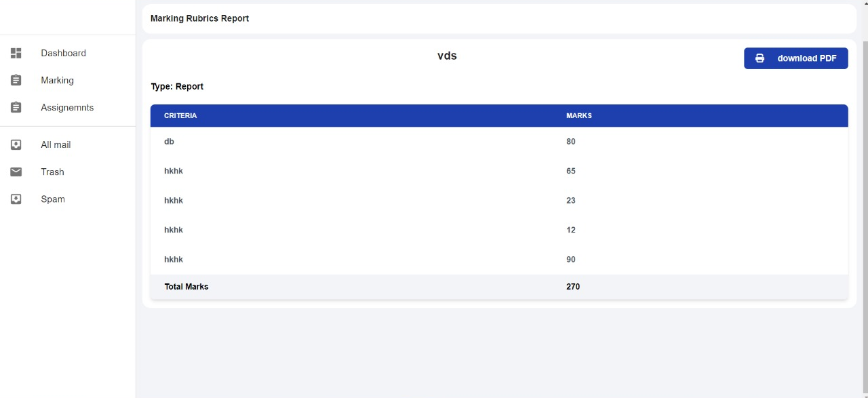This screenshot has width=868, height=398.
Task: Open the Trash folder
Action: [x=52, y=172]
